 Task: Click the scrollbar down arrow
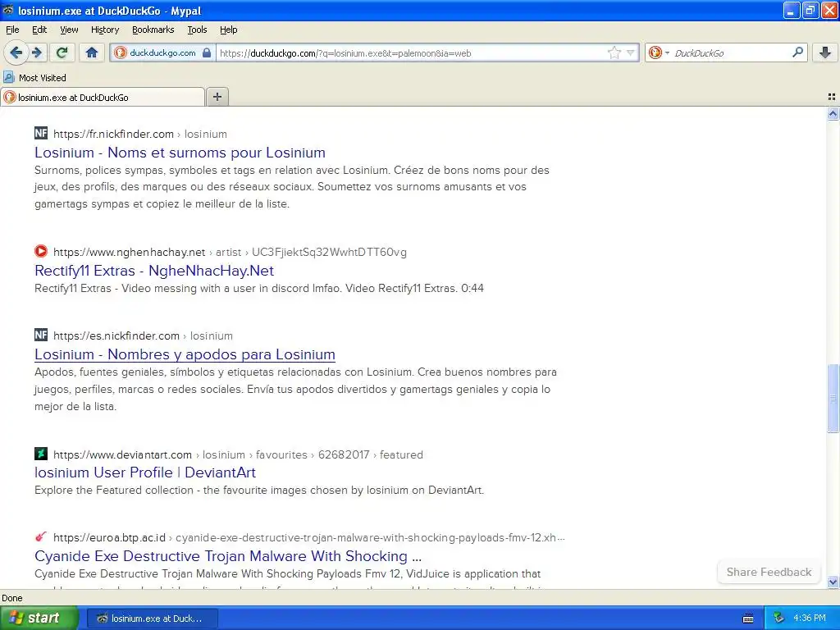coord(833,582)
